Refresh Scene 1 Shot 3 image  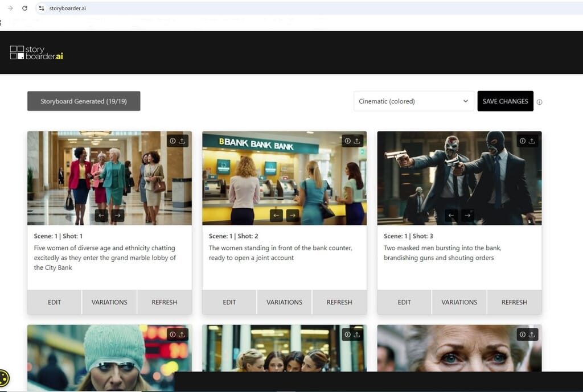click(x=514, y=302)
